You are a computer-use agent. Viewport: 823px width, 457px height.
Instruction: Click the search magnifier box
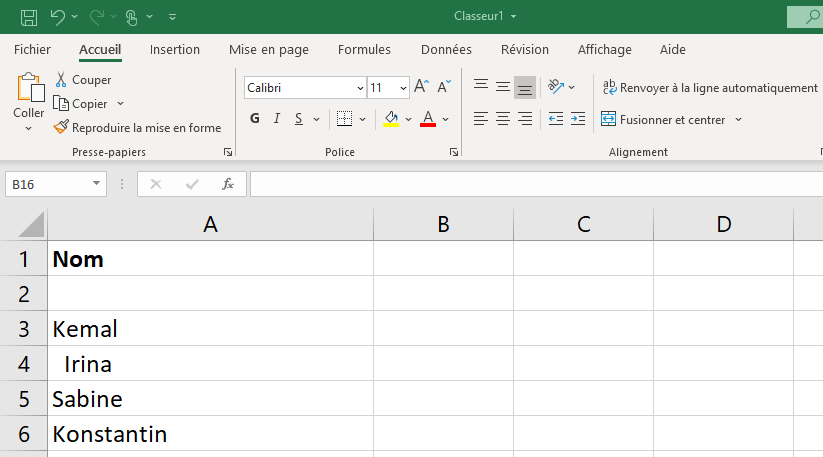coord(805,17)
